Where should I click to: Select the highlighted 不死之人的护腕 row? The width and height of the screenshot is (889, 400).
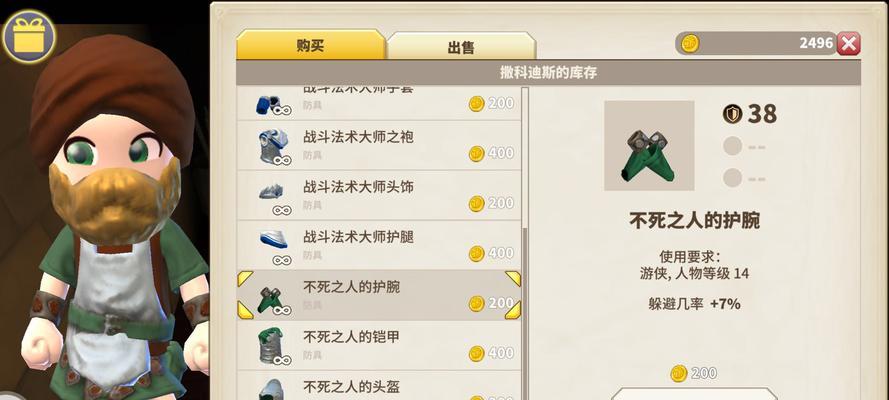tap(379, 295)
